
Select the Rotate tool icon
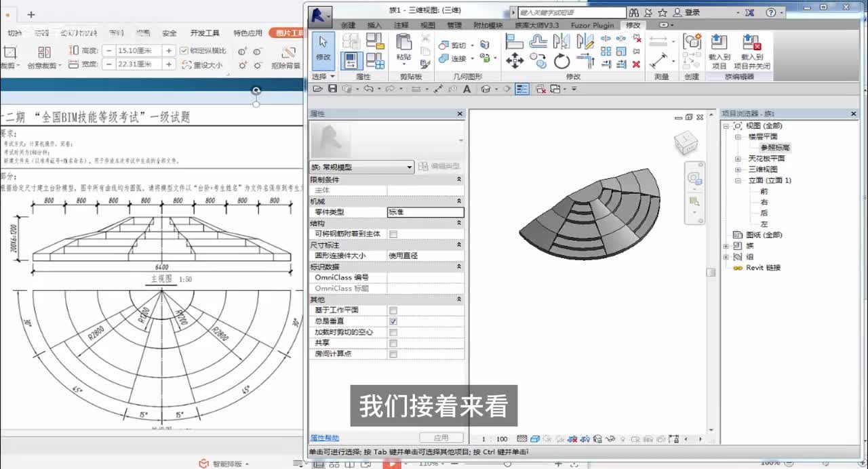point(561,62)
